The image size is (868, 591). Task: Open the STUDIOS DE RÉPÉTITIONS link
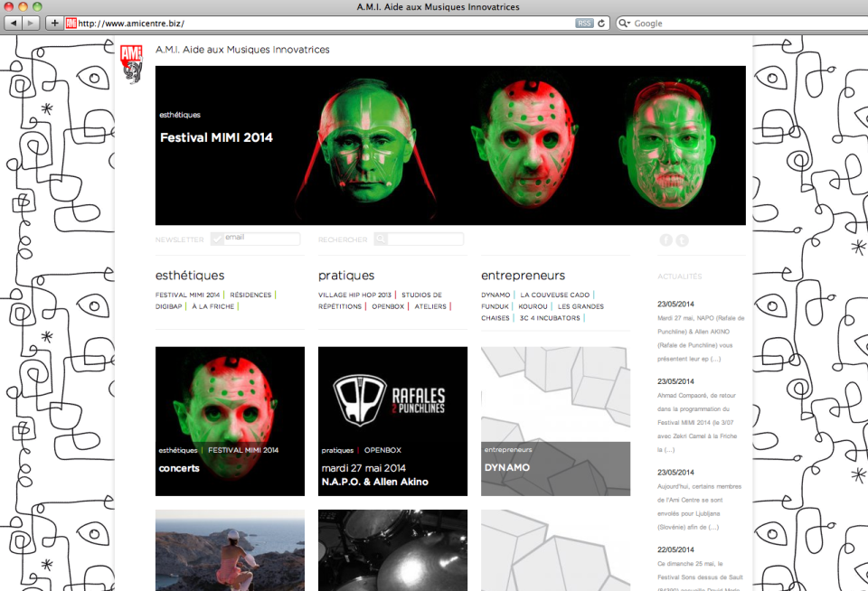tap(380, 301)
